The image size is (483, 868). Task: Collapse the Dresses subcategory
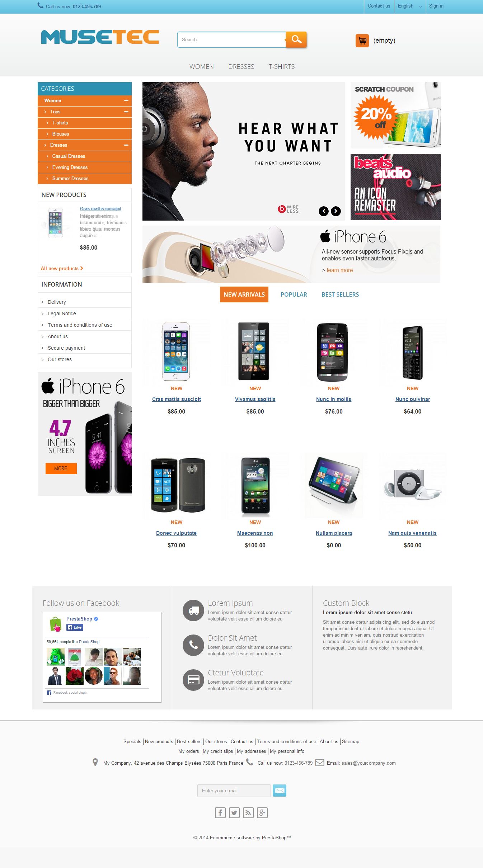point(126,145)
